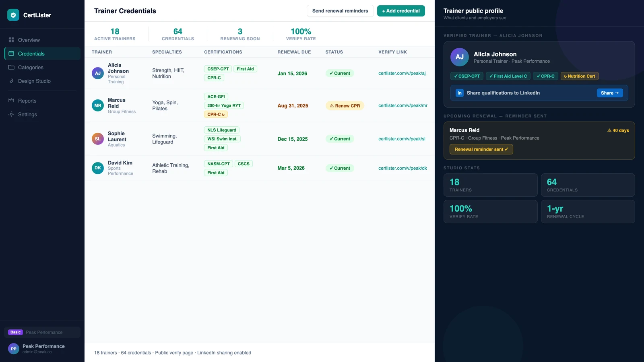Open Settings from the sidebar
The height and width of the screenshot is (362, 644).
point(42,114)
